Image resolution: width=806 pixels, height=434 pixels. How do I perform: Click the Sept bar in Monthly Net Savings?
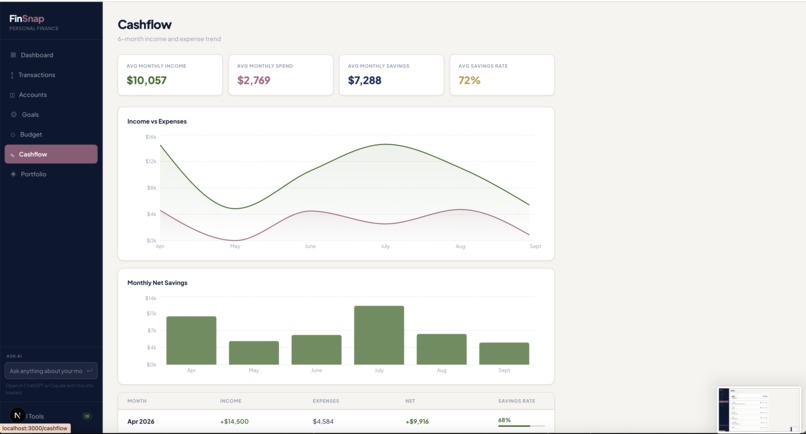point(504,353)
